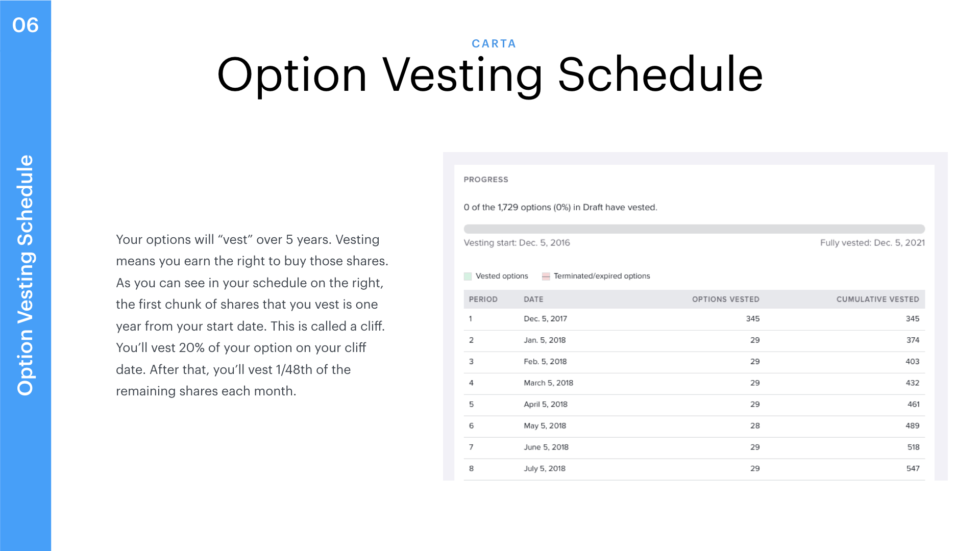Select the Jan. 5, 2018 row date
Viewport: 980px width, 551px height.
click(545, 340)
